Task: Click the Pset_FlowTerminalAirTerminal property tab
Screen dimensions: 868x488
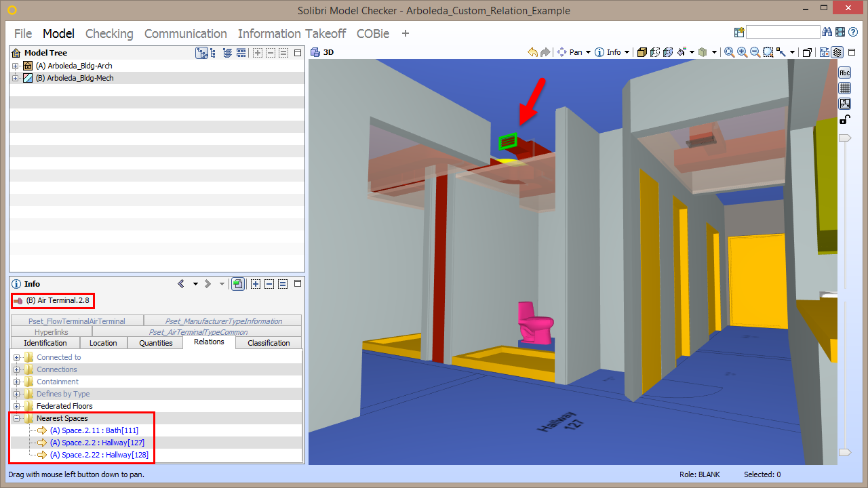Action: (76, 321)
